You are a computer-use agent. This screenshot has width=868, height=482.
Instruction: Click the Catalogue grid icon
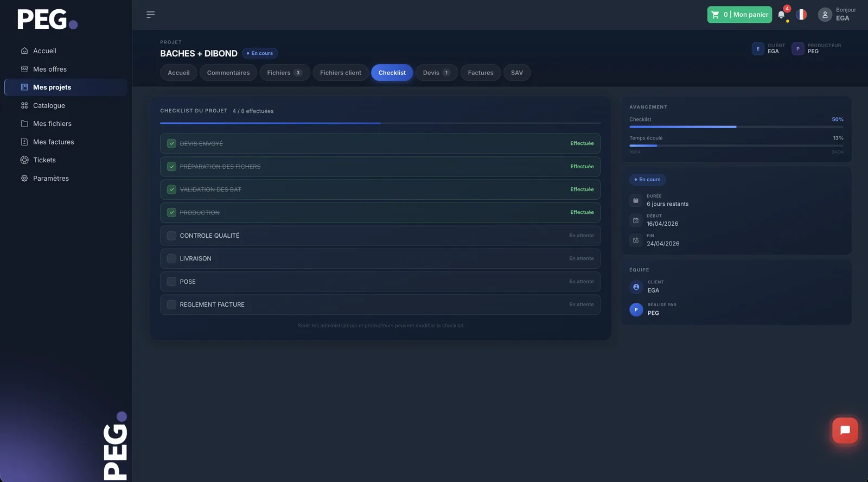[x=24, y=105]
